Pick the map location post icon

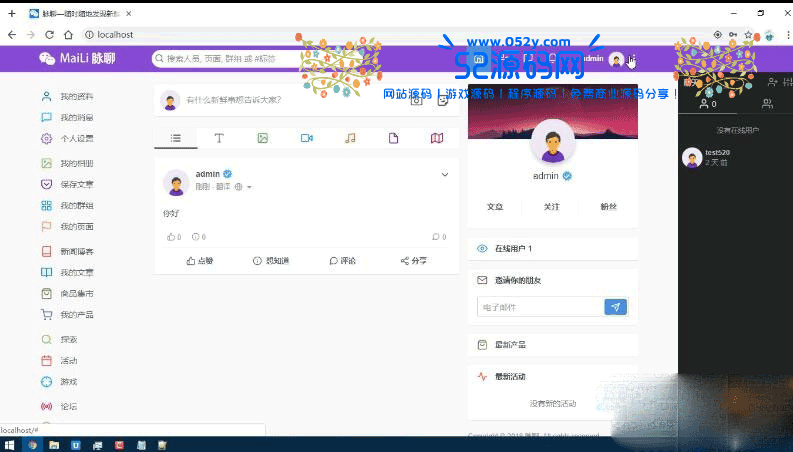(437, 138)
